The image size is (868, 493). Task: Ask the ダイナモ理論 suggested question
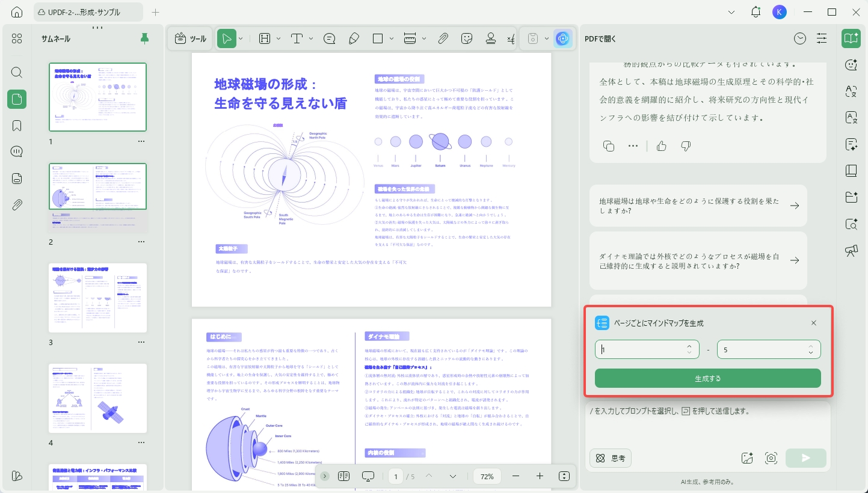click(698, 260)
